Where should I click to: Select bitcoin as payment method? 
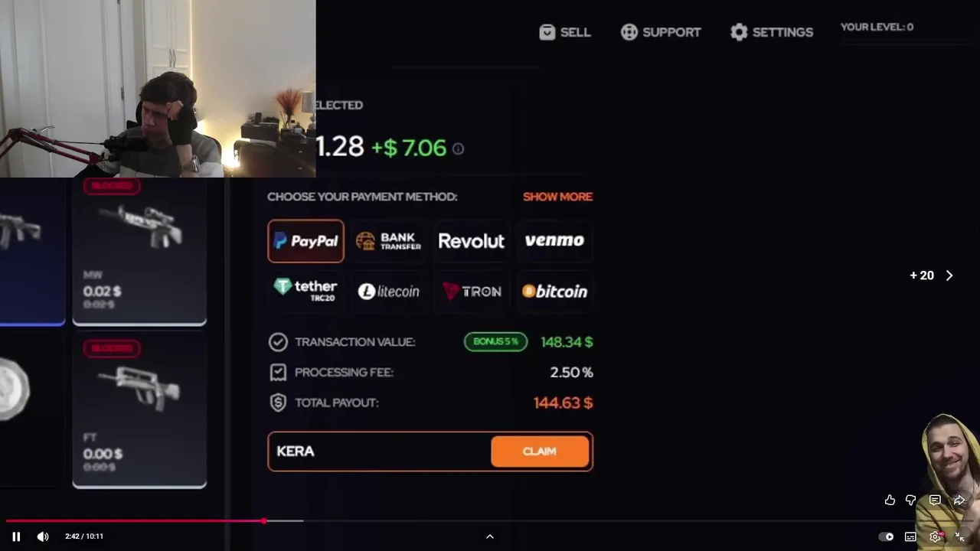coord(554,292)
